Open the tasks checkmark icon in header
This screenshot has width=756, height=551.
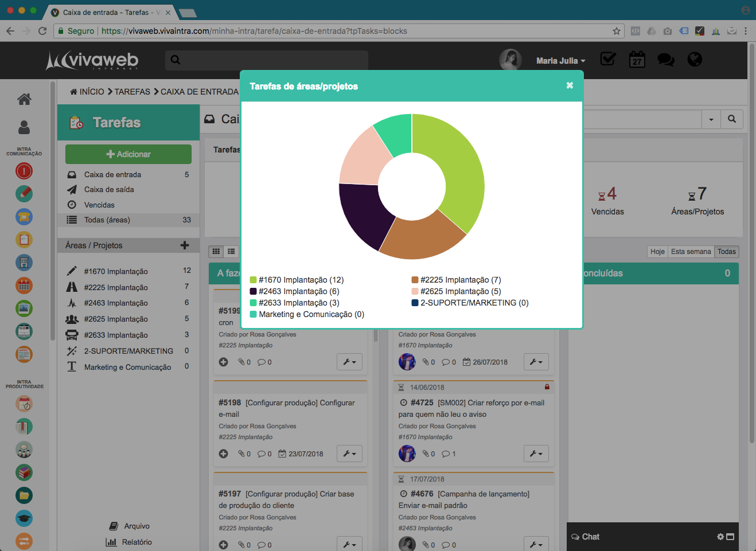coord(607,59)
